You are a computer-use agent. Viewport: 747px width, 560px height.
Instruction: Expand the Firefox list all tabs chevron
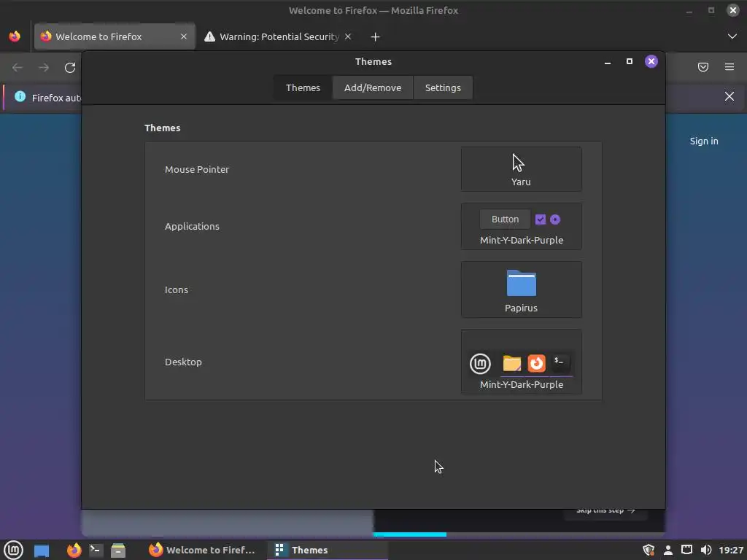(x=732, y=36)
